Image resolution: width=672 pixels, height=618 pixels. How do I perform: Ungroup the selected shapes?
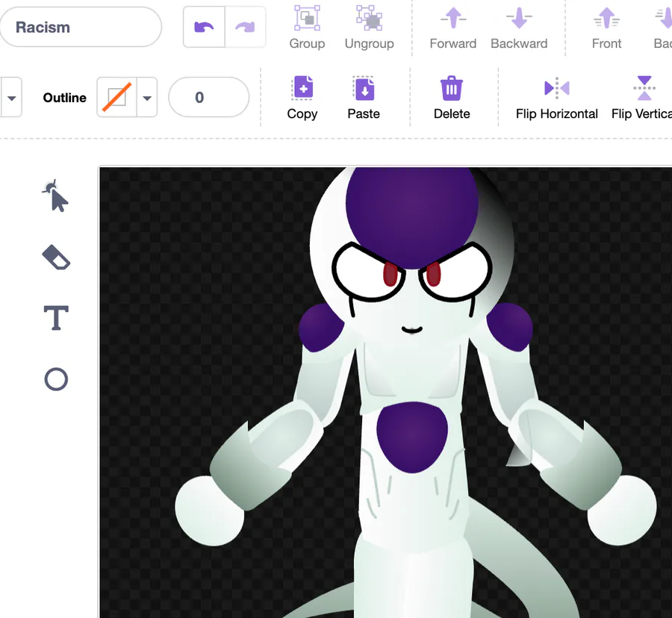(x=369, y=28)
